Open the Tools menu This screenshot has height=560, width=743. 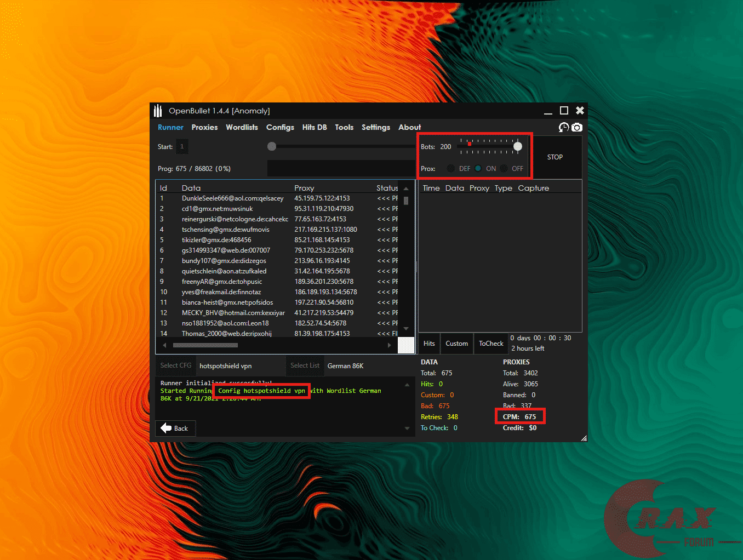(344, 127)
